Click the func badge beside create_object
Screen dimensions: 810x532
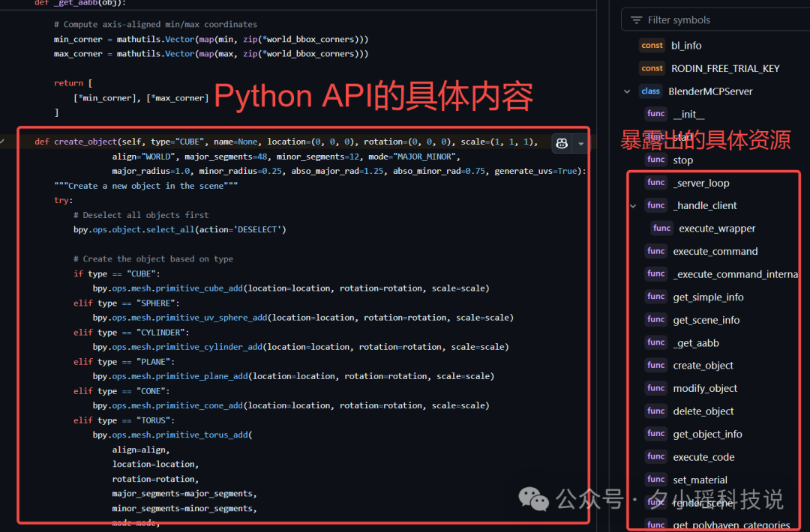656,365
